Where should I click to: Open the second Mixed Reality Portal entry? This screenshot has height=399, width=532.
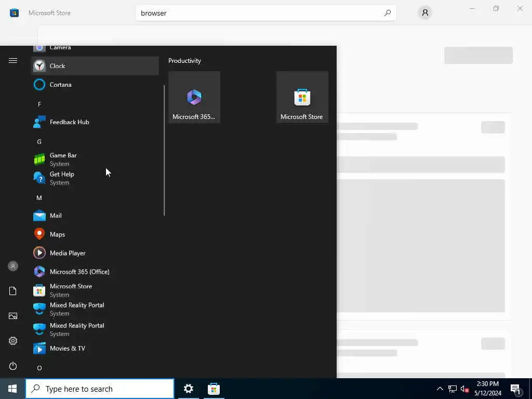point(95,329)
